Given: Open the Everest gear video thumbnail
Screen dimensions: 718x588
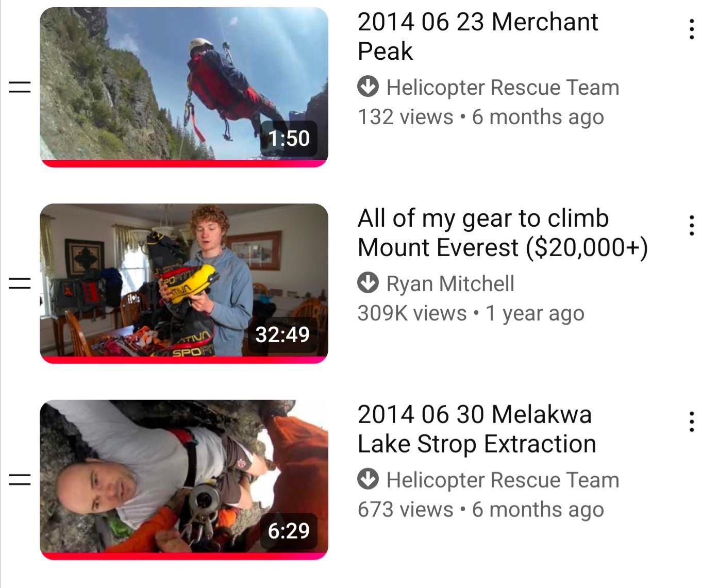Looking at the screenshot, I should pos(184,283).
